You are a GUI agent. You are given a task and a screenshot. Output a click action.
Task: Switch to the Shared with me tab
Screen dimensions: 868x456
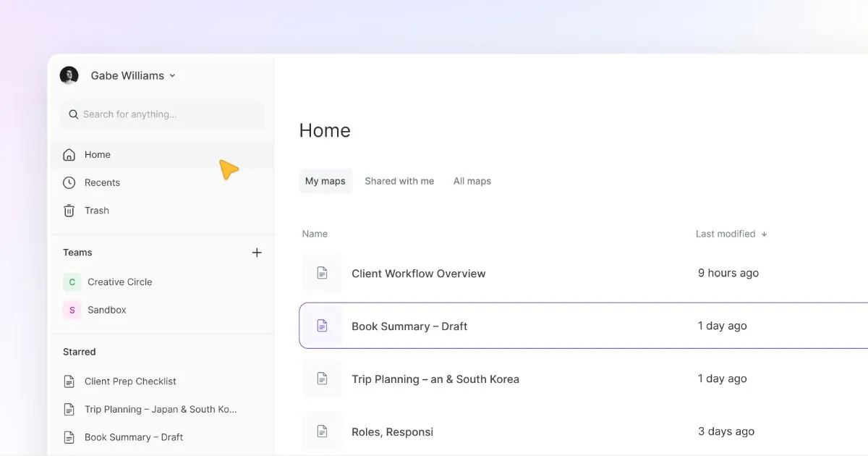[x=399, y=180]
